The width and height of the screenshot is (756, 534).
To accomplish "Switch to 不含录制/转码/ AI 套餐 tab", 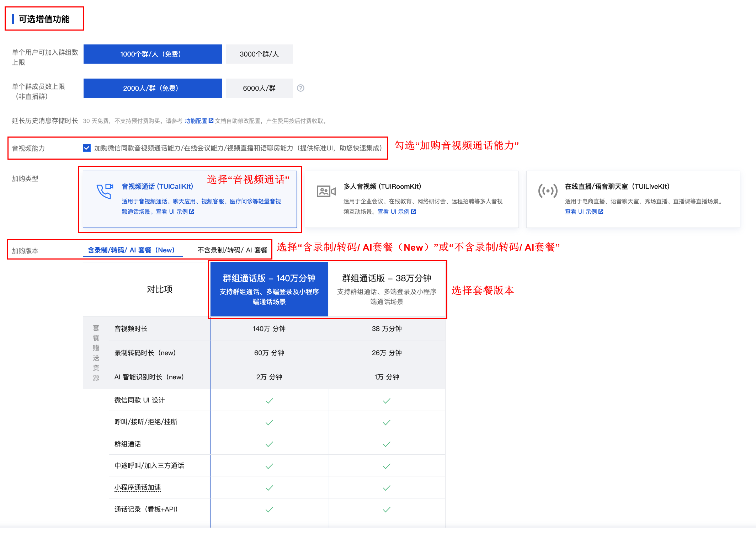I will coord(232,250).
